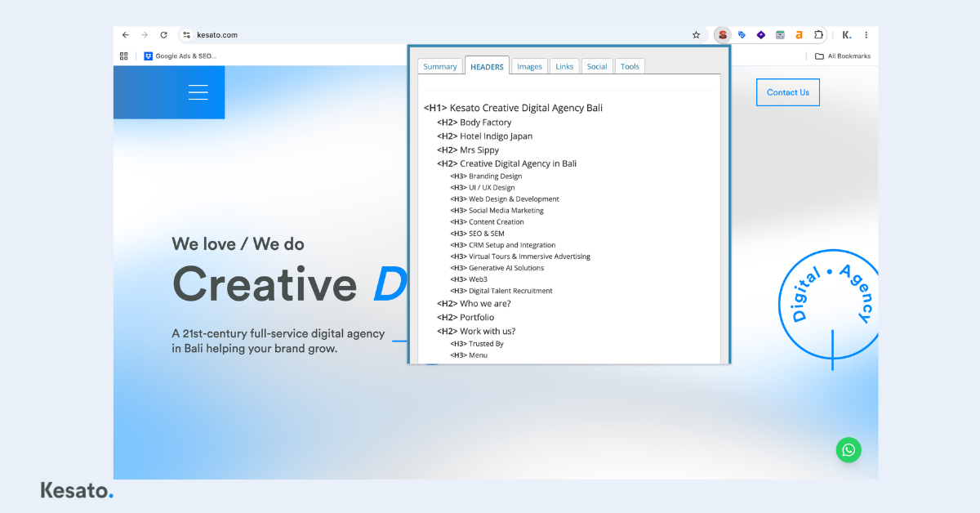Select the HEADERS tab
This screenshot has width=980, height=513.
[x=487, y=66]
